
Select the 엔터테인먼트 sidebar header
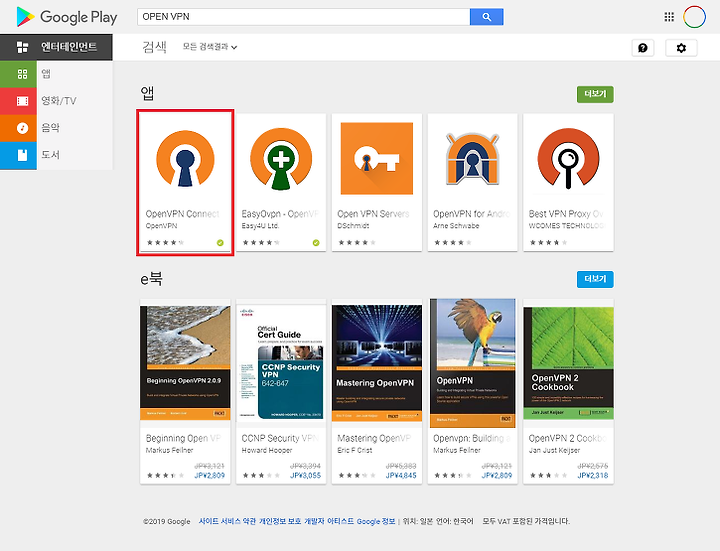click(56, 47)
